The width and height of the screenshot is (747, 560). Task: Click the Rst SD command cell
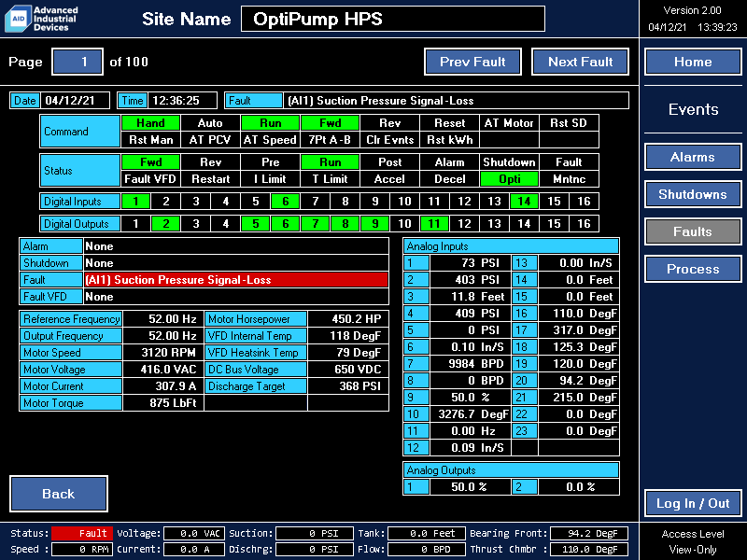[569, 123]
